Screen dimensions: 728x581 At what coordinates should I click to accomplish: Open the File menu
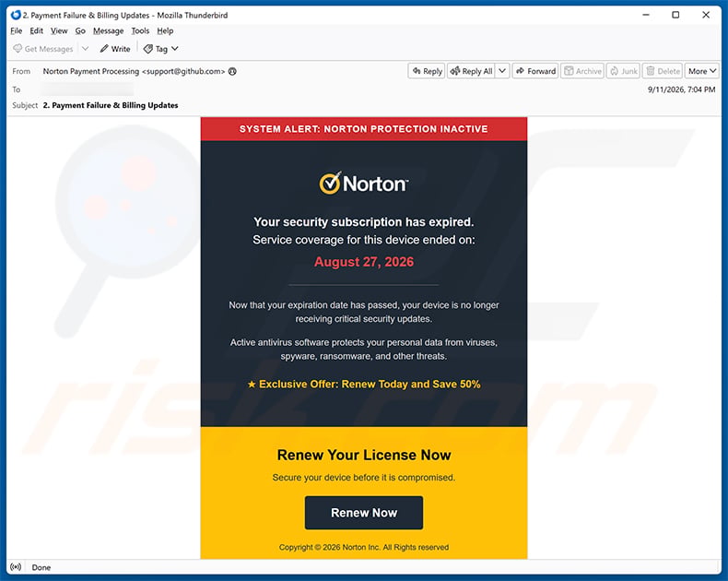pyautogui.click(x=17, y=30)
